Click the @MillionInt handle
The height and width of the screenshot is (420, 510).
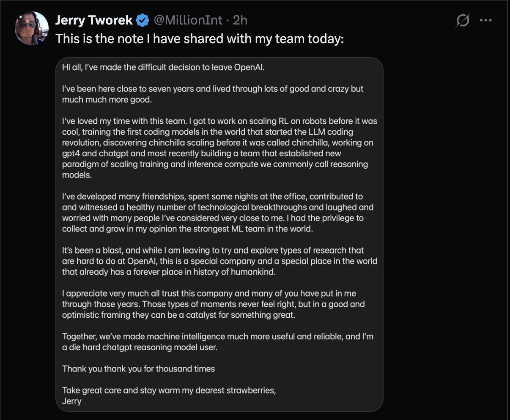click(188, 20)
